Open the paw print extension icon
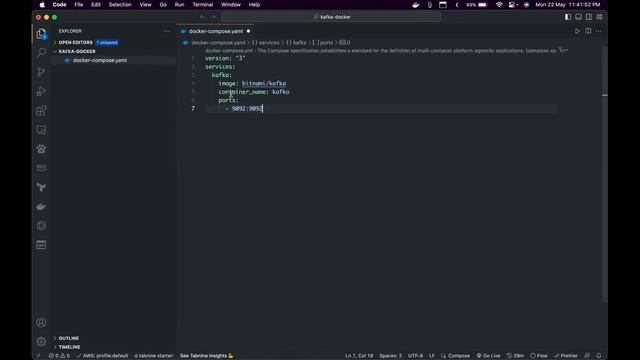 [x=41, y=149]
